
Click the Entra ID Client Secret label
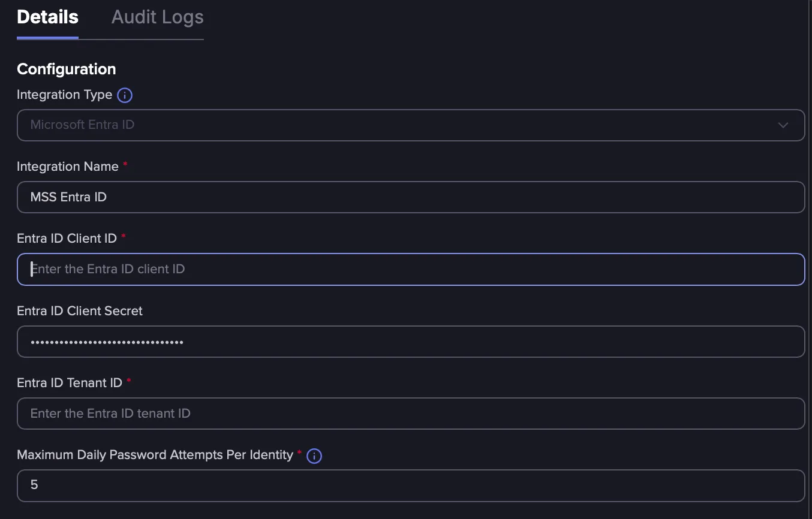click(80, 311)
